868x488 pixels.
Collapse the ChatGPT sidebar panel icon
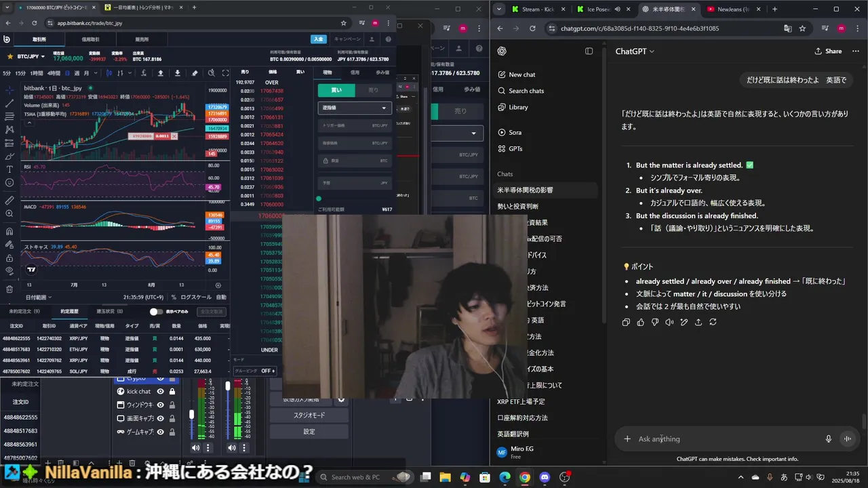pos(589,51)
